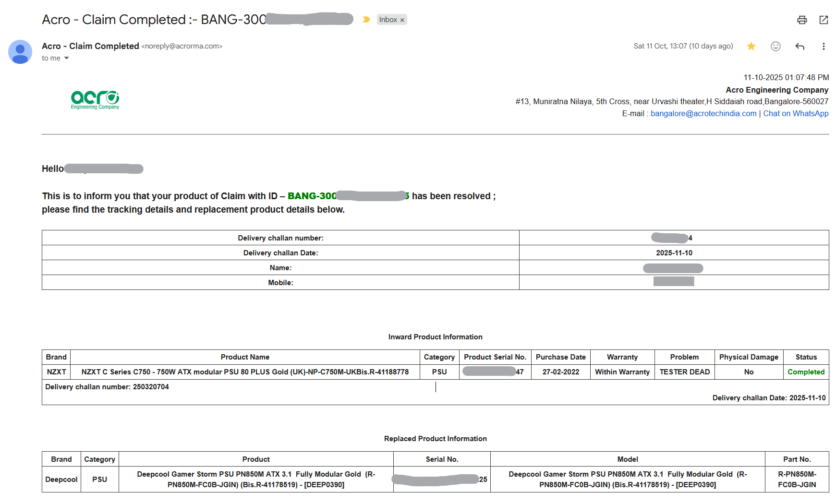Image resolution: width=836 pixels, height=504 pixels.
Task: Click the Inbox label tag
Action: tap(388, 20)
